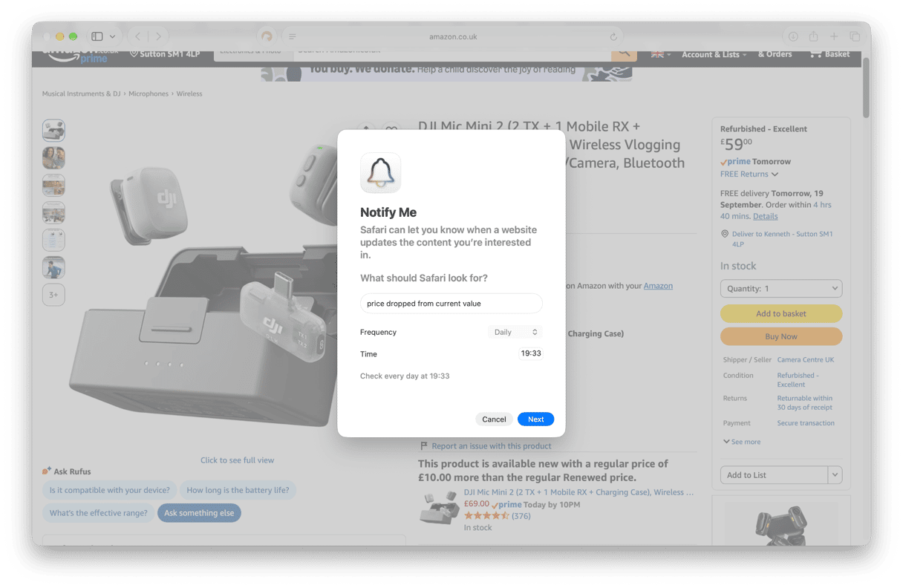Image resolution: width=903 pixels, height=588 pixels.
Task: Open the Share menu in Safari toolbar
Action: click(814, 36)
